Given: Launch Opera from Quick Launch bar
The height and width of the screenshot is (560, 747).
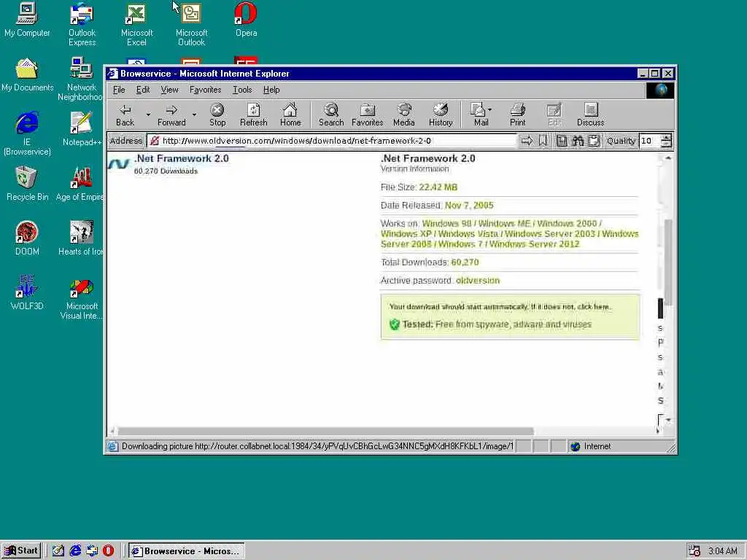Looking at the screenshot, I should tap(109, 551).
